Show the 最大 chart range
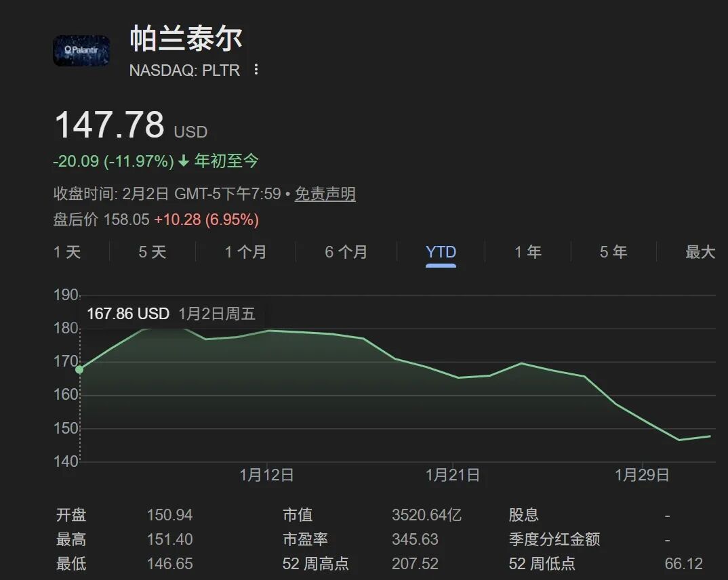The width and height of the screenshot is (728, 580). (700, 252)
